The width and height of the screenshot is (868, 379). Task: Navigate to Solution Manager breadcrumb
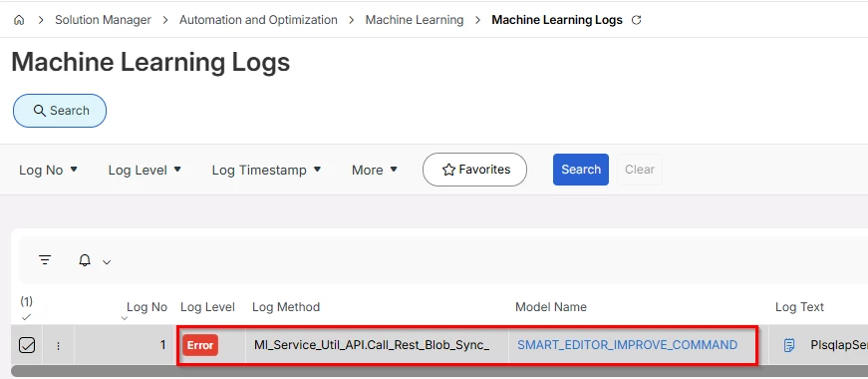pyautogui.click(x=103, y=20)
